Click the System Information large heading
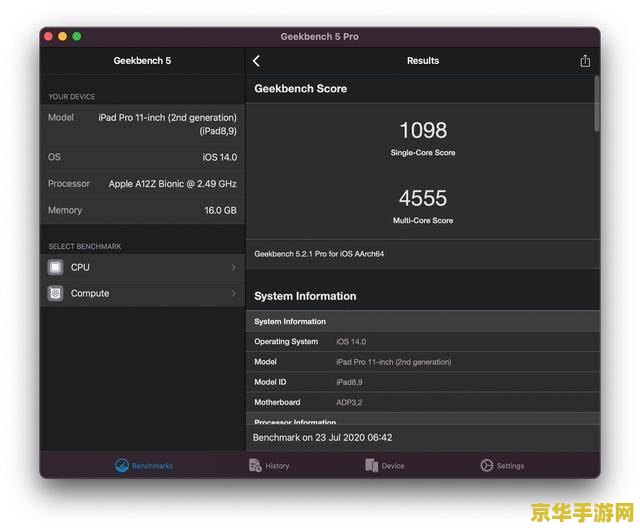Viewport: 640px width, 531px height. 305,296
